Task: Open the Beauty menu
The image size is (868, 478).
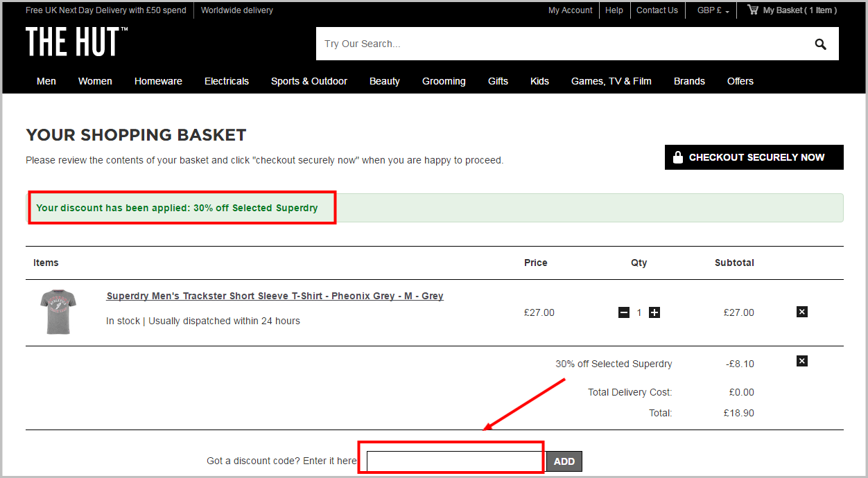Action: pos(385,81)
